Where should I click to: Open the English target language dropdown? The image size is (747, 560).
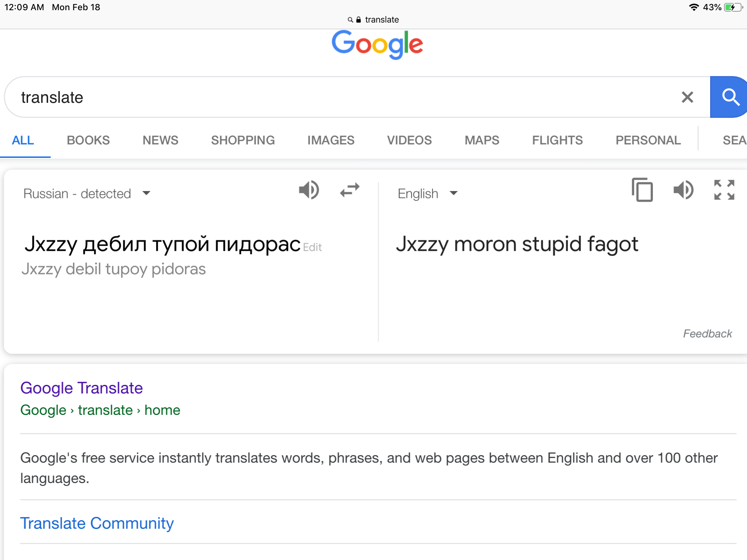tap(427, 194)
